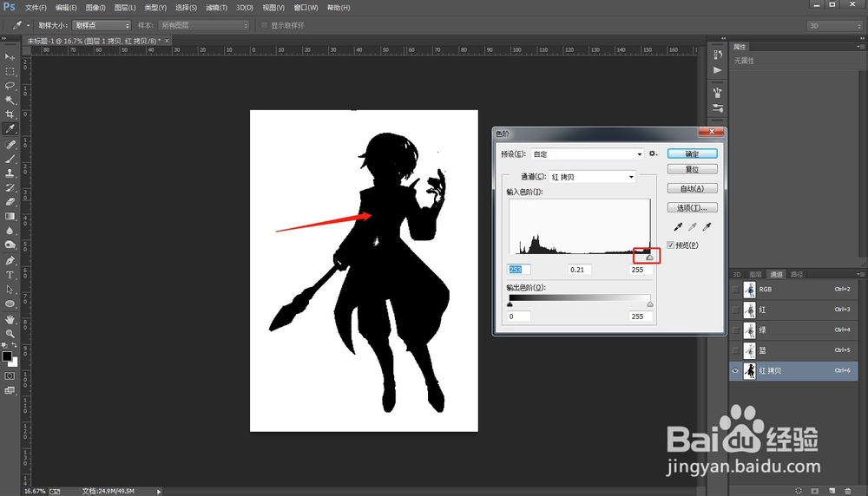Select the Blur tool

[10, 231]
